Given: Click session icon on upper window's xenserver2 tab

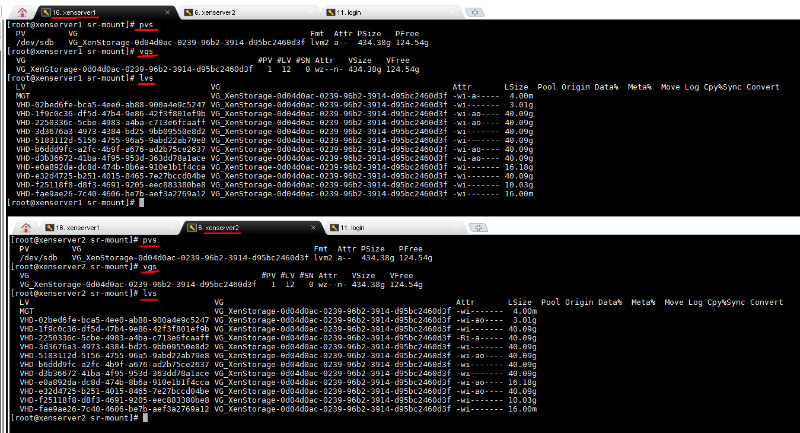Looking at the screenshot, I should click(x=187, y=12).
